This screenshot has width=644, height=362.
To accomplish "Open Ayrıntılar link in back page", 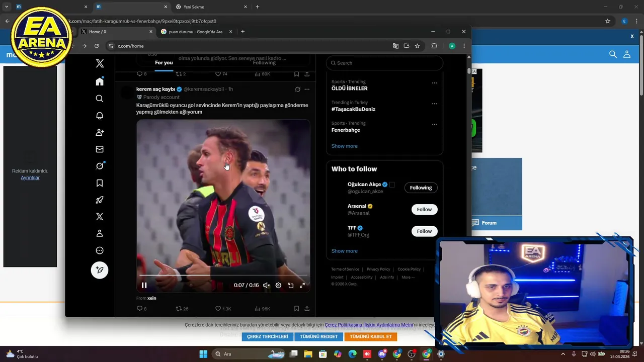I will click(x=30, y=177).
